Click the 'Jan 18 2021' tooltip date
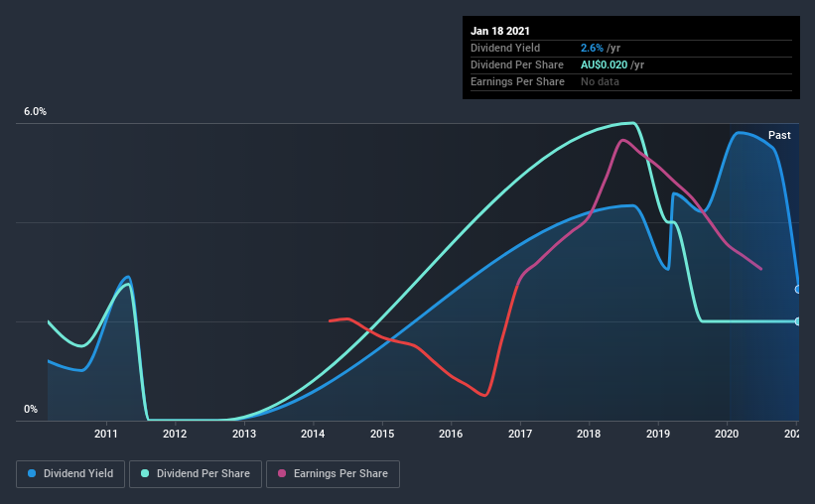815x504 pixels. pyautogui.click(x=500, y=31)
